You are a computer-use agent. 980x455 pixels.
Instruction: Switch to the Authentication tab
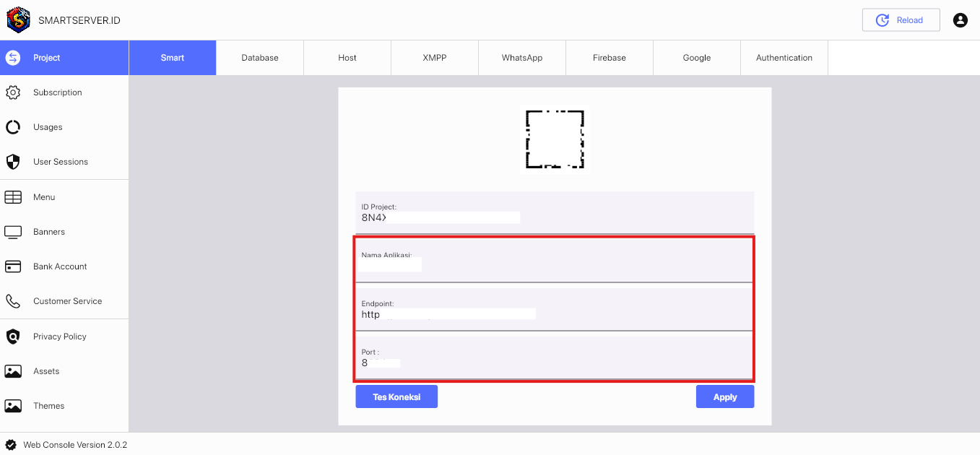[784, 57]
